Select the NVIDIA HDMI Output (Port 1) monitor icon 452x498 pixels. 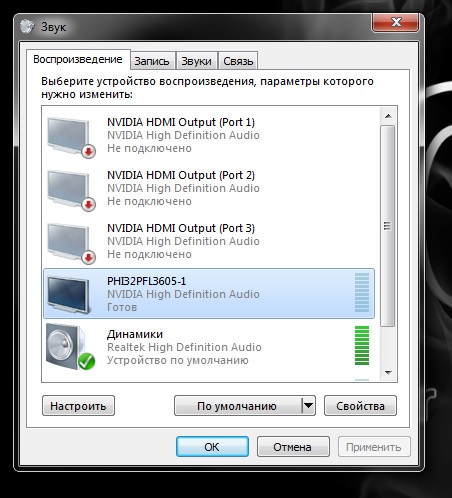tap(71, 137)
